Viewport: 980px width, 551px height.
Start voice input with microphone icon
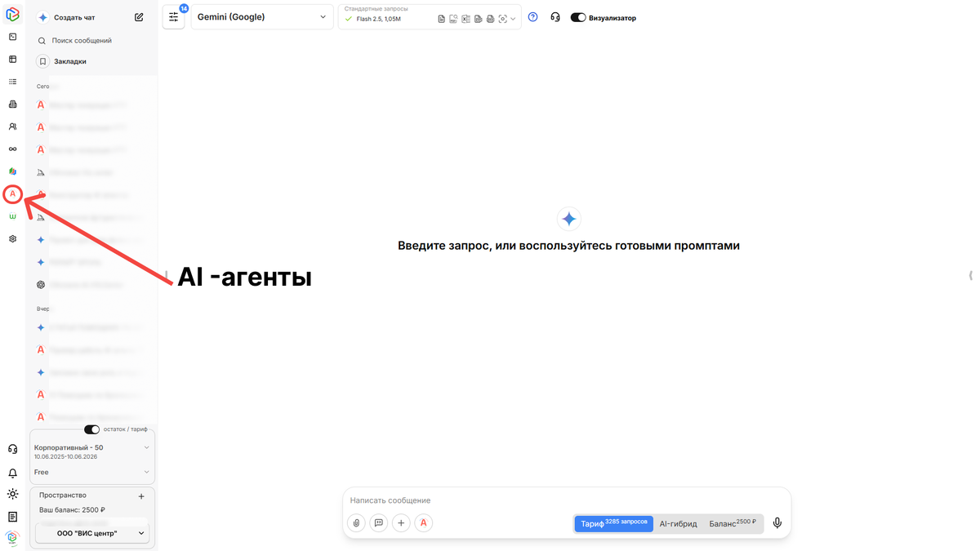click(x=777, y=523)
